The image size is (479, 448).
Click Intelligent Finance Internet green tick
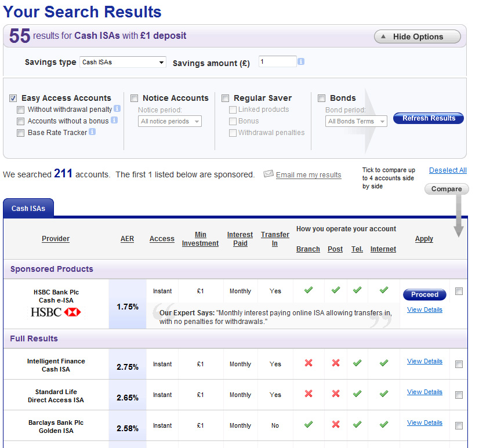click(x=384, y=363)
